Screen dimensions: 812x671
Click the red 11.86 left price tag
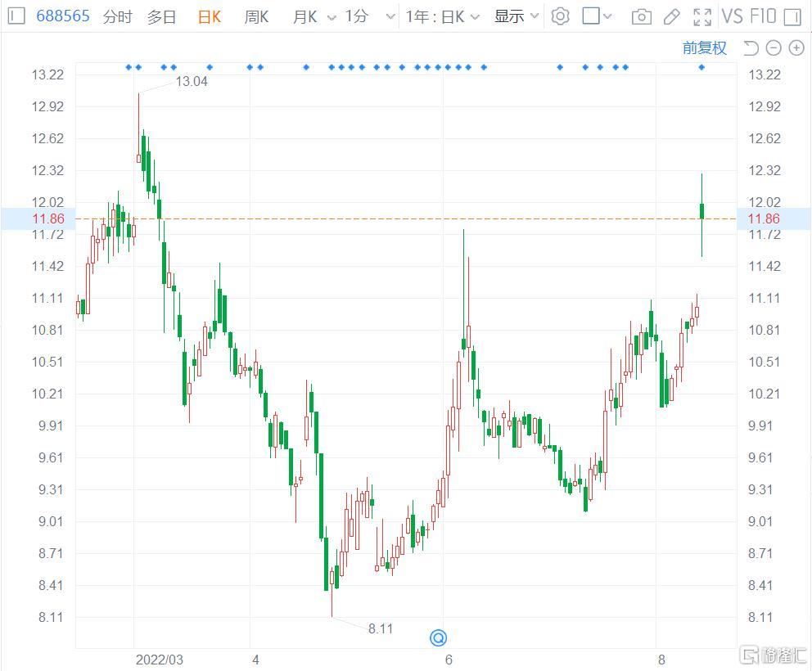(48, 218)
